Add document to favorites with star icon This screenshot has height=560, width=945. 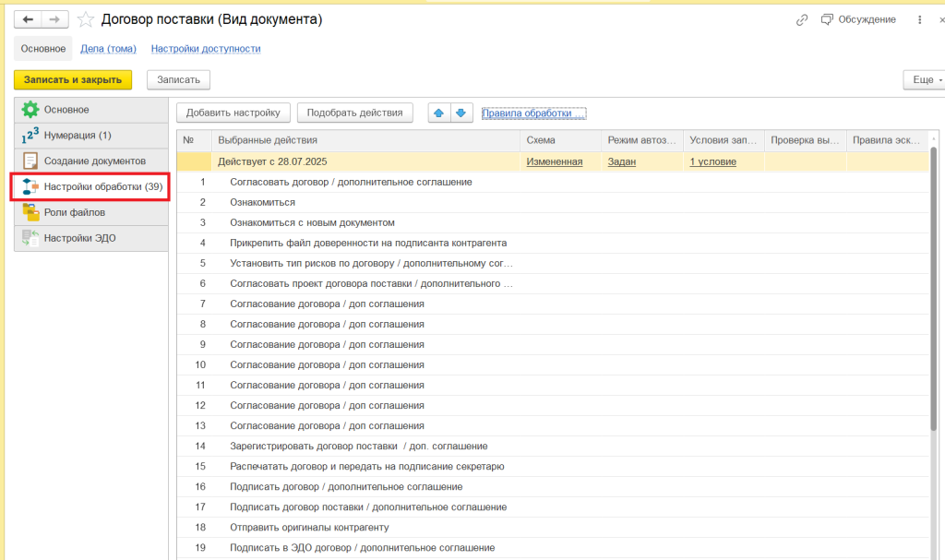pos(86,19)
